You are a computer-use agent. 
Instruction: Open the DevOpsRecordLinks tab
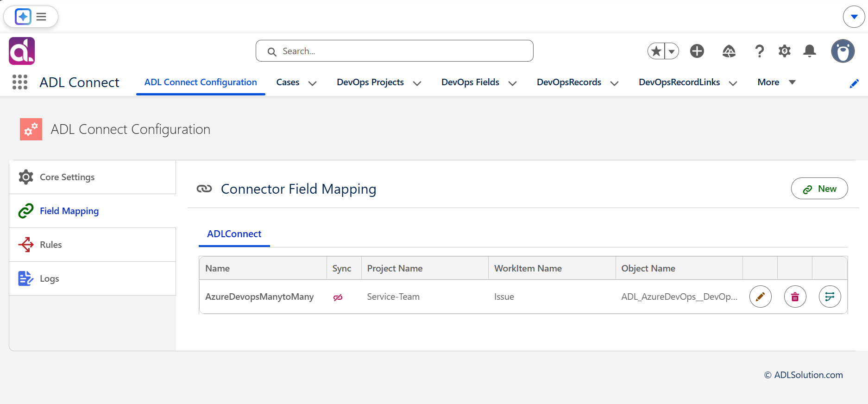click(x=679, y=82)
